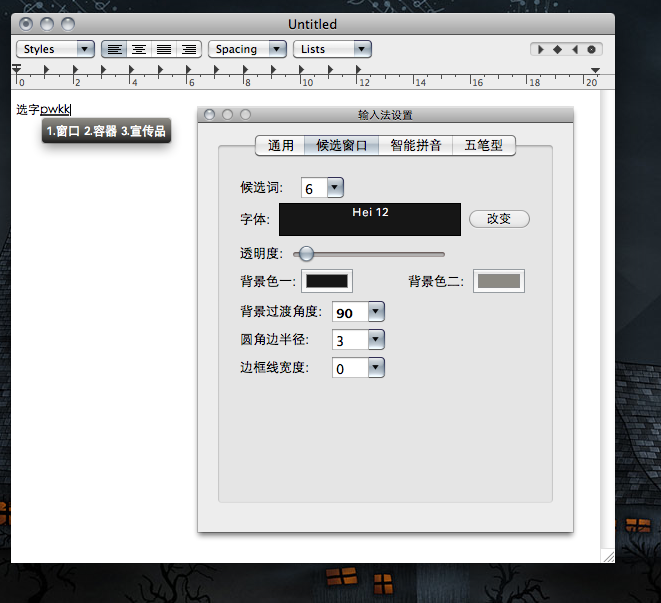Click the document vertical scrollbar
This screenshot has width=661, height=603.
coord(607,320)
